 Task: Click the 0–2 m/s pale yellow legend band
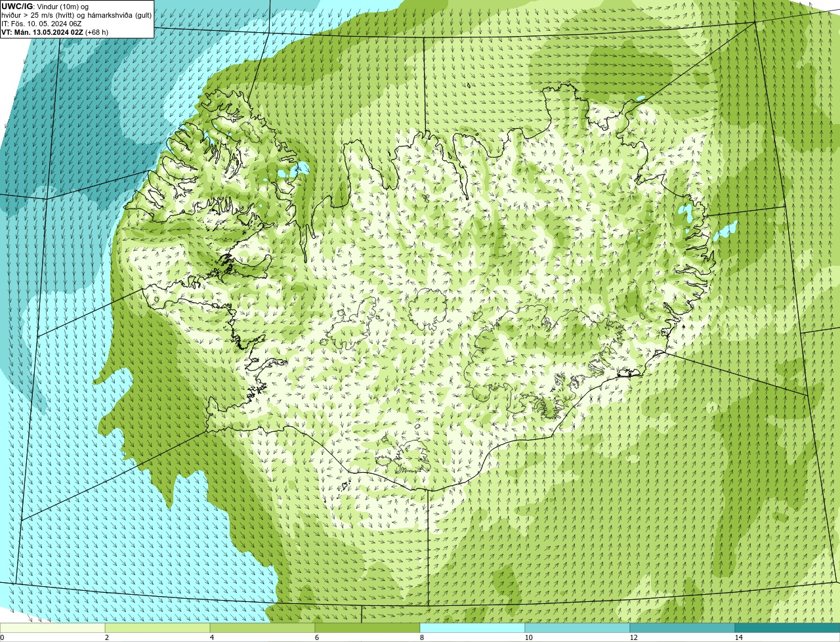pyautogui.click(x=52, y=628)
